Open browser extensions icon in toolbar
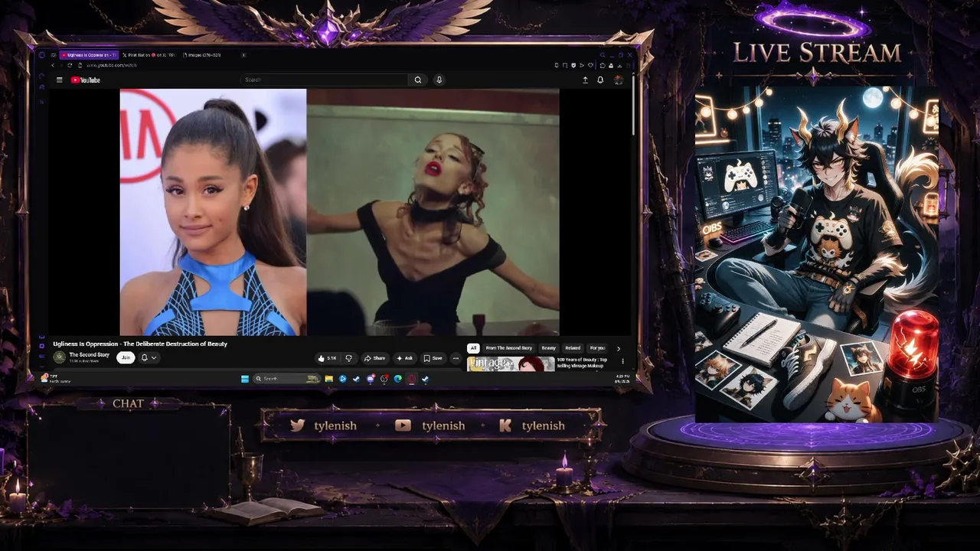 tap(603, 65)
